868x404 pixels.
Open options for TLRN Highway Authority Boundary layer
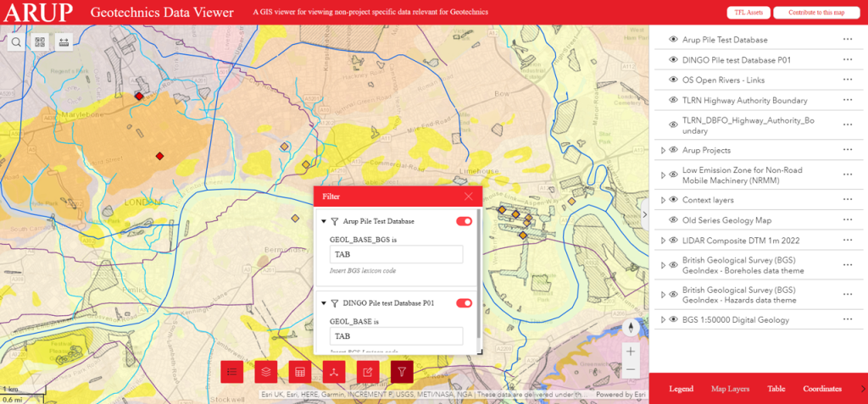(848, 100)
